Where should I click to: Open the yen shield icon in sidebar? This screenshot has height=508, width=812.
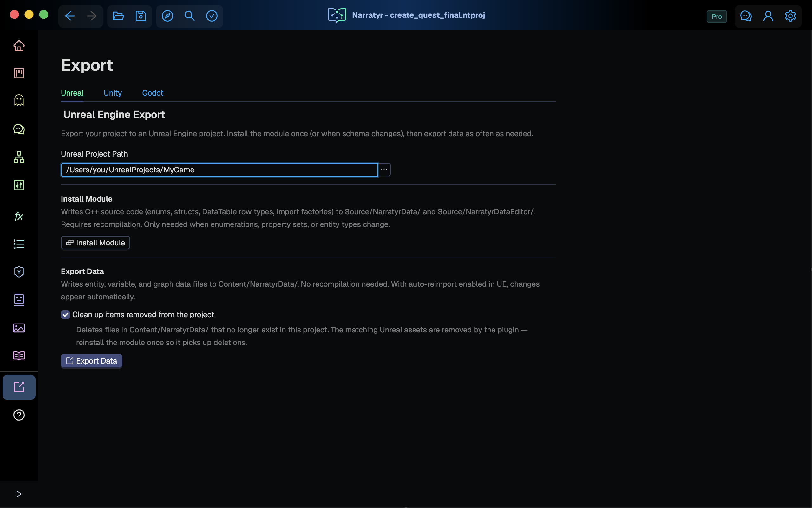(x=19, y=272)
